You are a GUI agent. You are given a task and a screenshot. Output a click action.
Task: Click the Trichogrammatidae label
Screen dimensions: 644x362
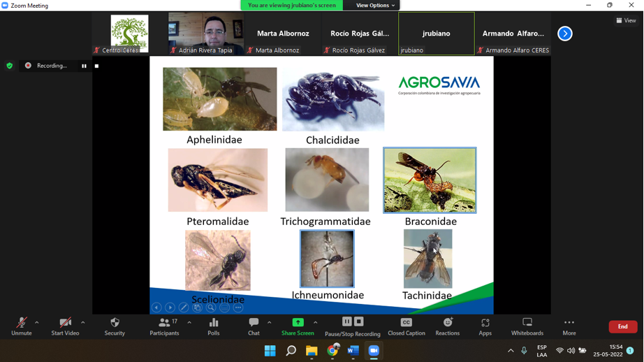click(x=325, y=222)
